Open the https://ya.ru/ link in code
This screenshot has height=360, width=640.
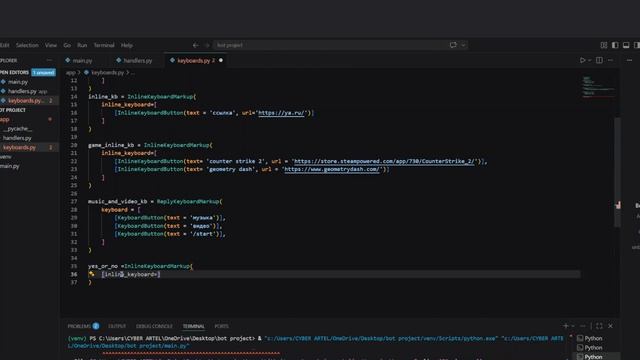point(282,113)
